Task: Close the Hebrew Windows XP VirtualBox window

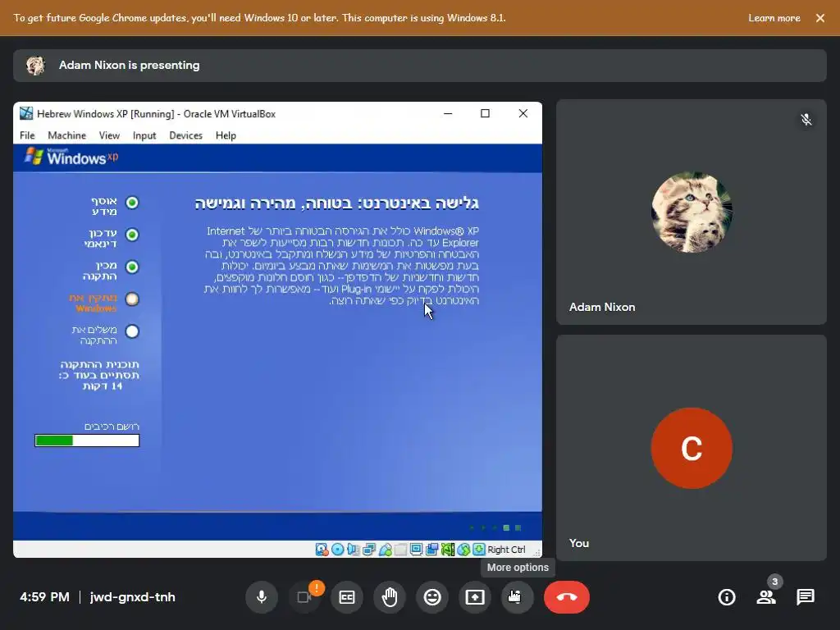Action: (523, 113)
